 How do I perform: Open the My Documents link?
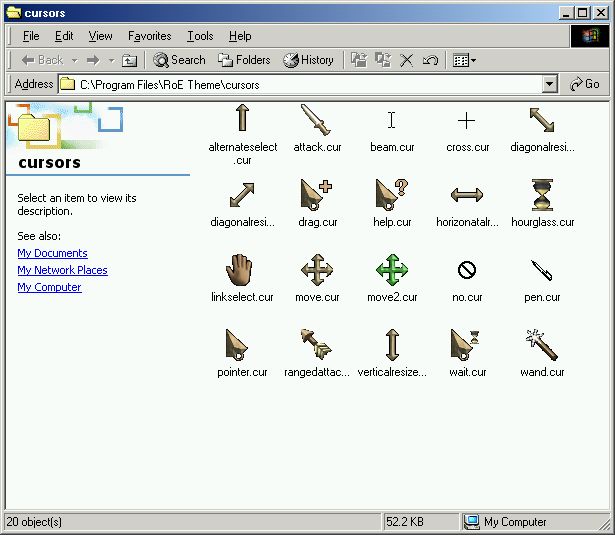click(52, 253)
